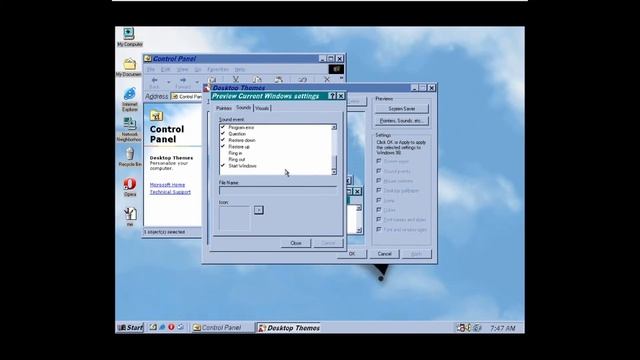Switch to the Visuals tab
Viewport: 640px width, 360px height.
point(262,108)
